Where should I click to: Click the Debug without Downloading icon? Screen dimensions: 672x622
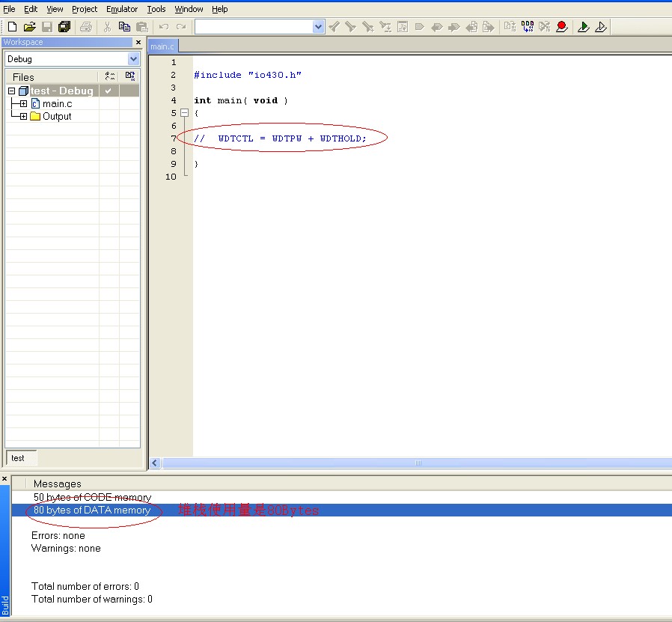(x=601, y=27)
